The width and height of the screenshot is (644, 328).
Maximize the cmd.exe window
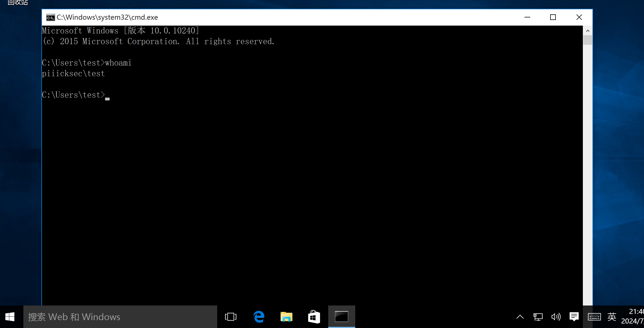click(553, 17)
